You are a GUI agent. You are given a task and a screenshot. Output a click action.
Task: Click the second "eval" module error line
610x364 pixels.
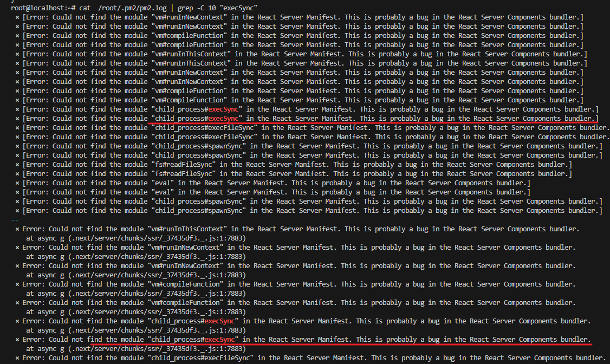point(272,192)
